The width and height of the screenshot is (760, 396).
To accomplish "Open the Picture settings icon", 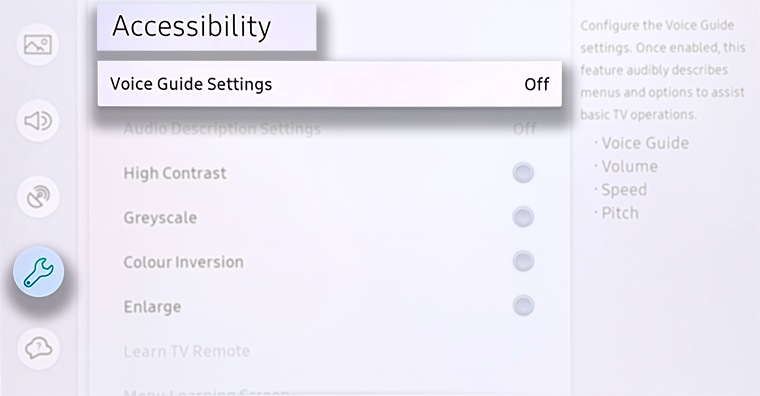I will (38, 45).
